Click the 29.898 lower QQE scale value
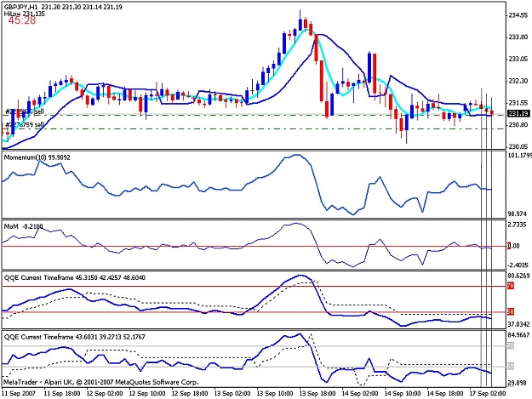Screen dimensions: 532x399 point(517,383)
